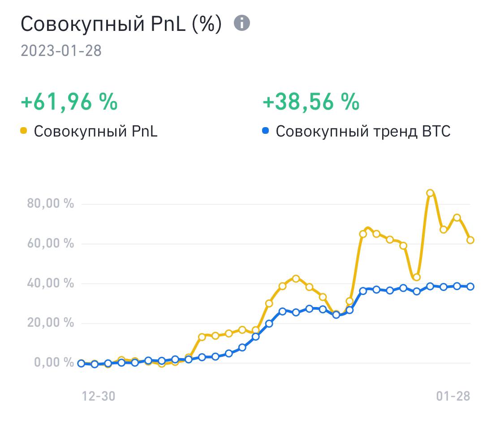Screen dimensions: 504x423
Task: Click the 80,00 % axis label
Action: [x=51, y=203]
